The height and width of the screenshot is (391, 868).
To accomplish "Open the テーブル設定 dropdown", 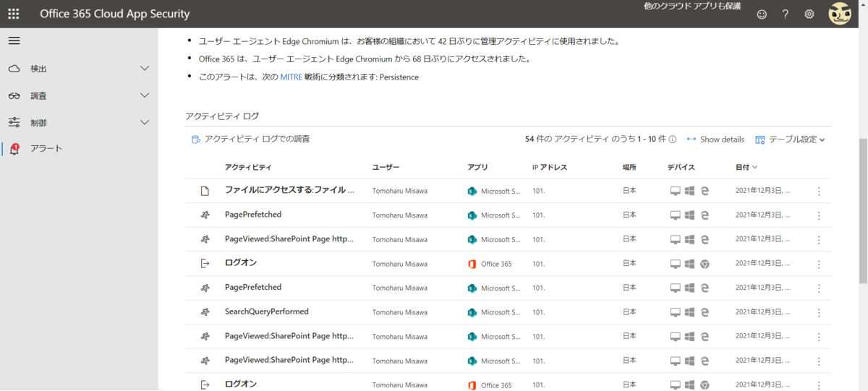I will pyautogui.click(x=790, y=139).
